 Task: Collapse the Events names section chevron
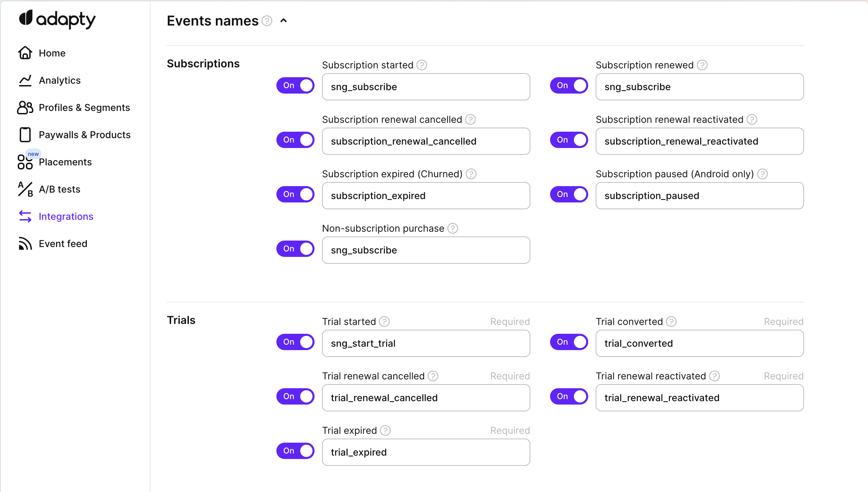[x=284, y=21]
